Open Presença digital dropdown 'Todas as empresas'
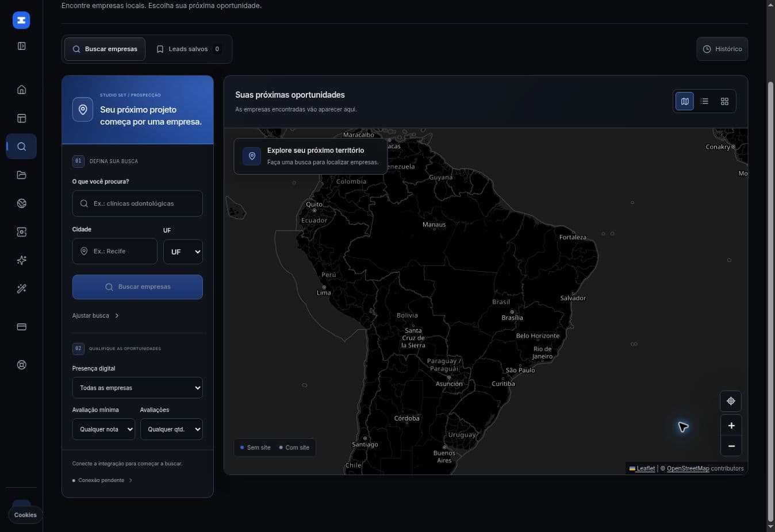The image size is (775, 532). tap(137, 388)
